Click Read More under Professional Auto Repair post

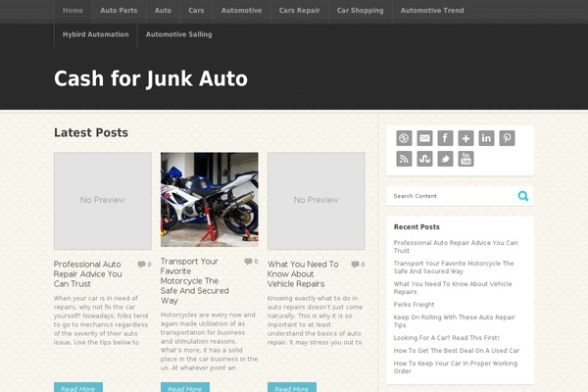(78, 388)
